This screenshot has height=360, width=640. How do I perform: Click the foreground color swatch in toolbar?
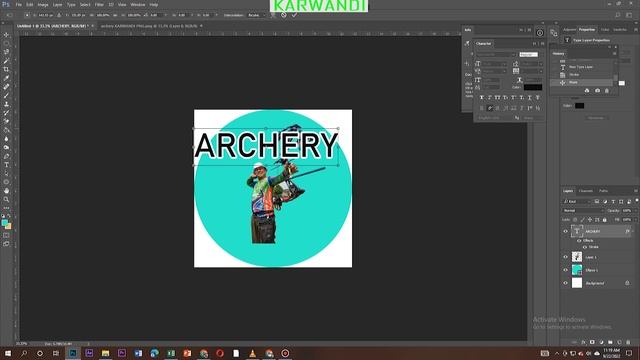[x=4, y=222]
